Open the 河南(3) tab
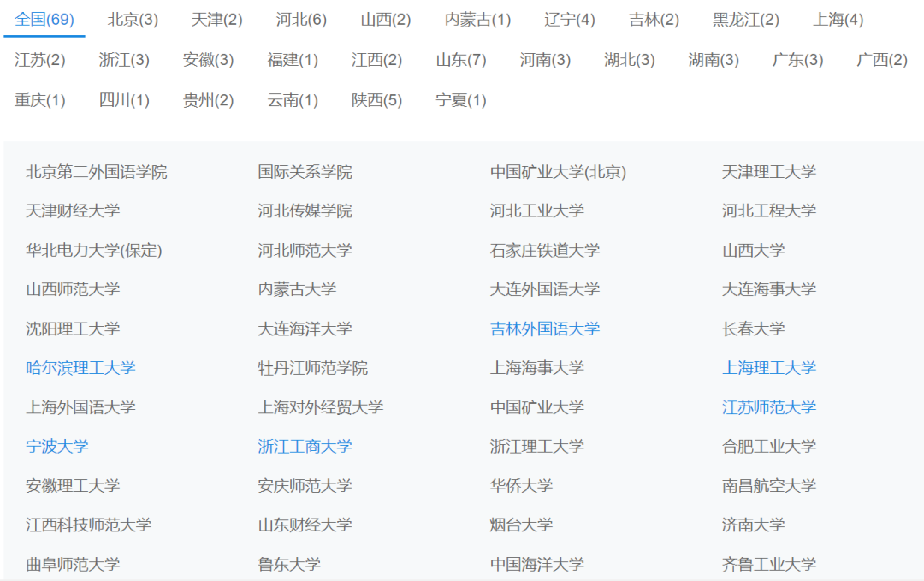 pos(545,60)
